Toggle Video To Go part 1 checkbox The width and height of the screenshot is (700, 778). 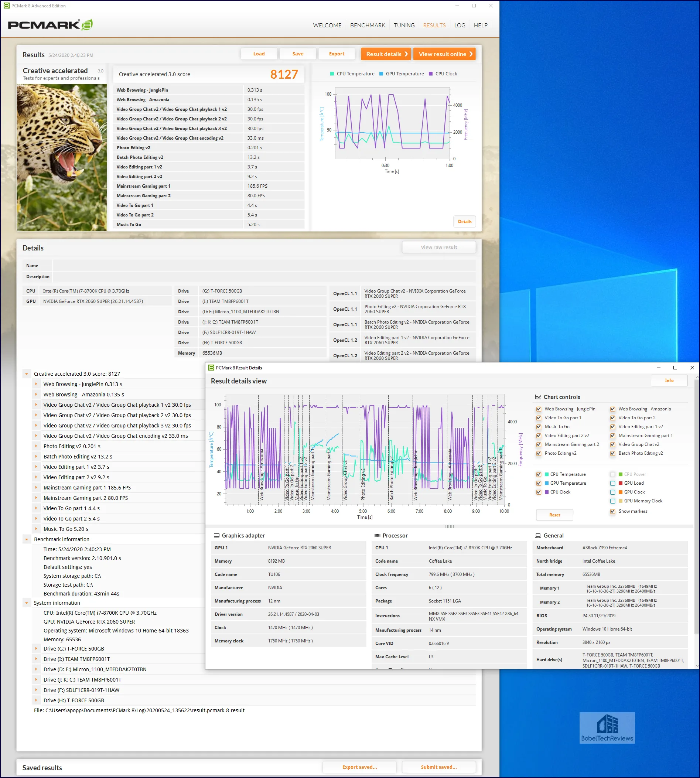[x=539, y=418]
